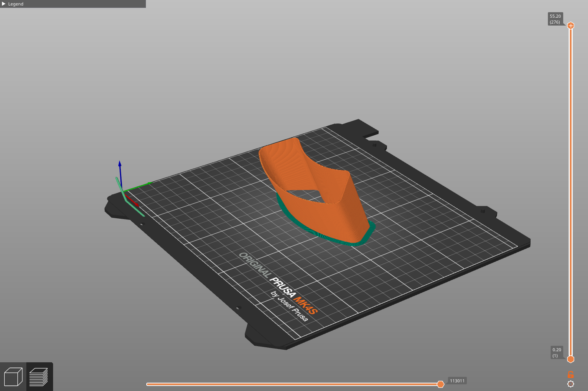Click the 55.20 top layer height label
588x391 pixels.
pyautogui.click(x=555, y=19)
